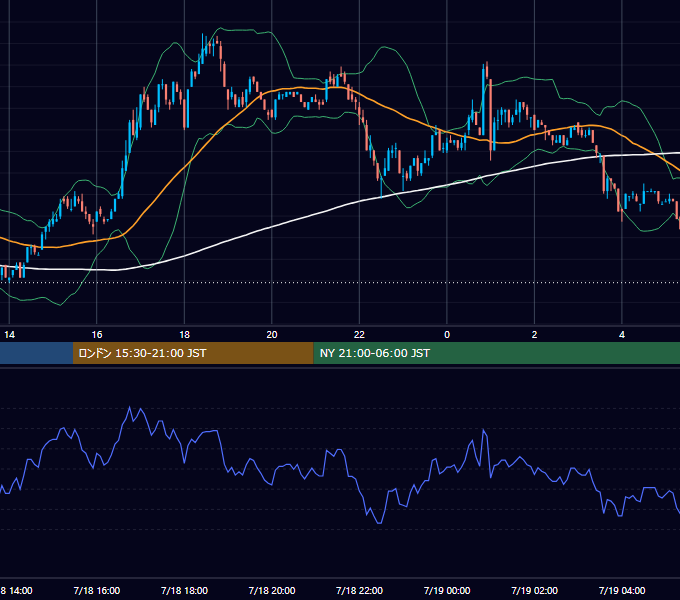
Task: Click the hour label 14 on the price chart axis
Action: 10,335
